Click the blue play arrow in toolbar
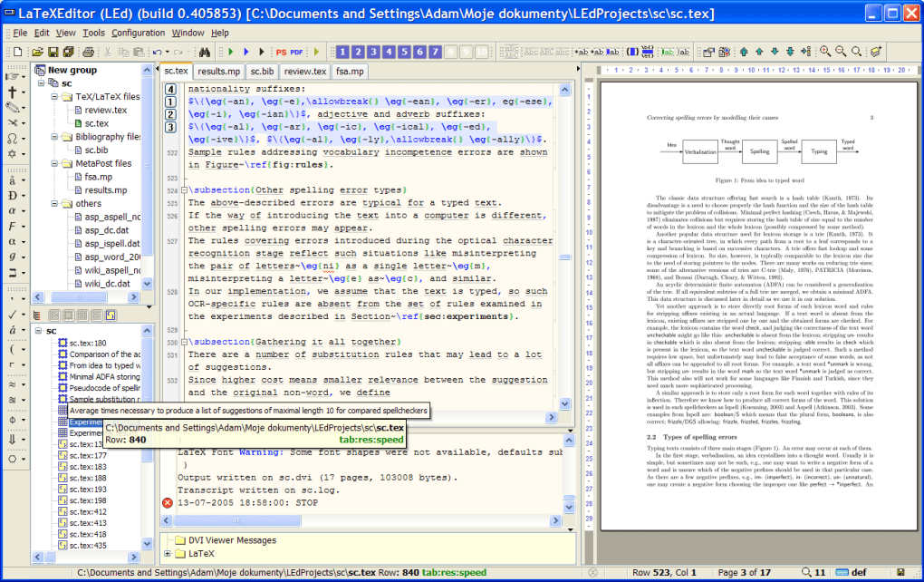 (246, 52)
